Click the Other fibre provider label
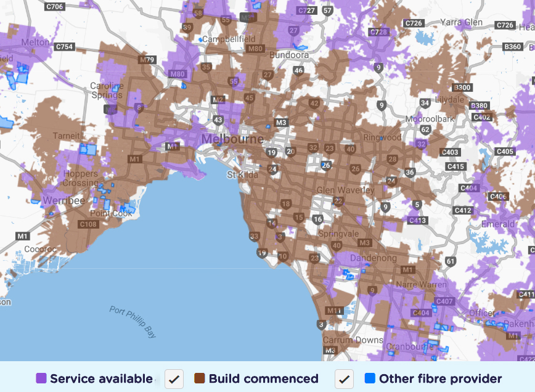Image resolution: width=535 pixels, height=392 pixels. [441, 378]
